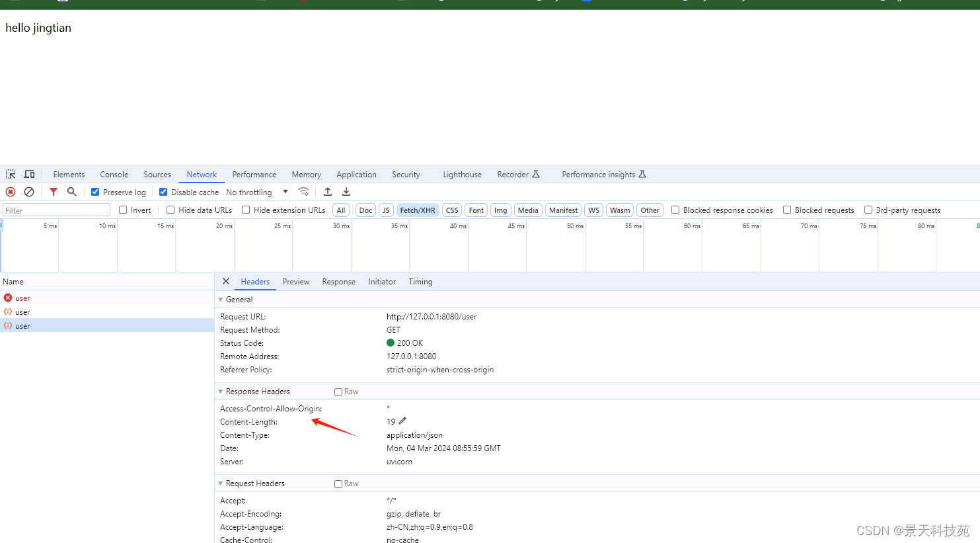The image size is (980, 543).
Task: Enable the Invert filter checkbox
Action: tap(123, 210)
